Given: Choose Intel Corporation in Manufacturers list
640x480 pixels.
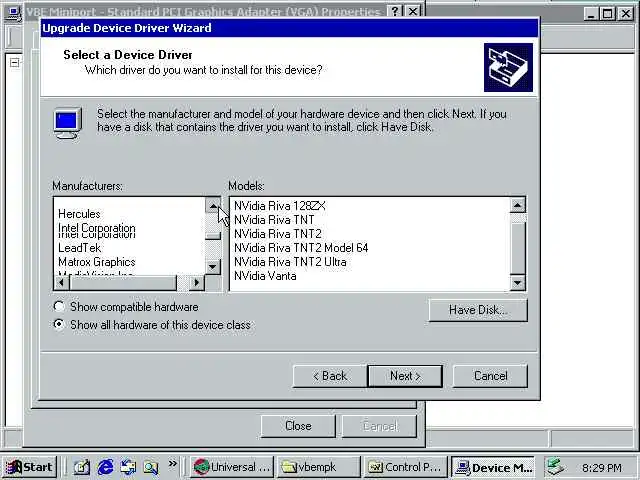Looking at the screenshot, I should 97,230.
